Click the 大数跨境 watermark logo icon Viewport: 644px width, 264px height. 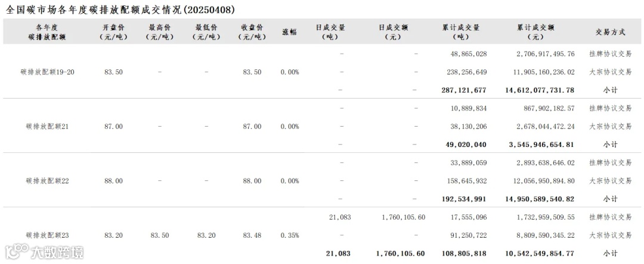(17, 251)
